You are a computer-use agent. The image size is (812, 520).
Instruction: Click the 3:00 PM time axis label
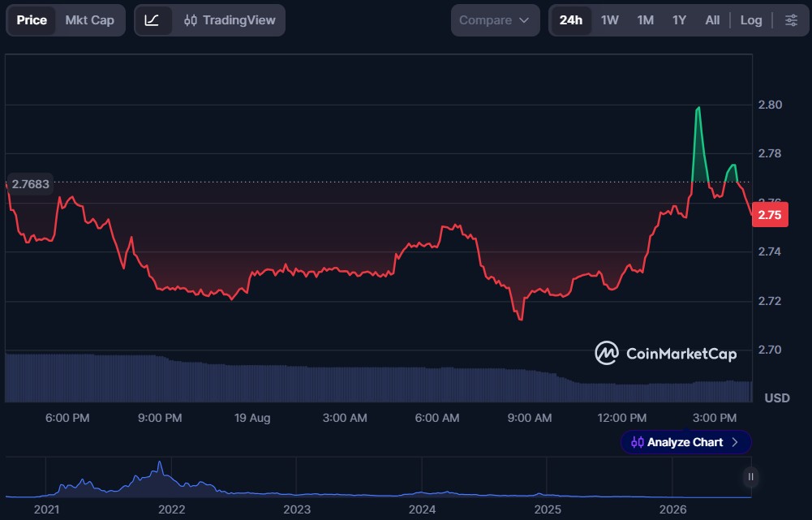pos(715,418)
